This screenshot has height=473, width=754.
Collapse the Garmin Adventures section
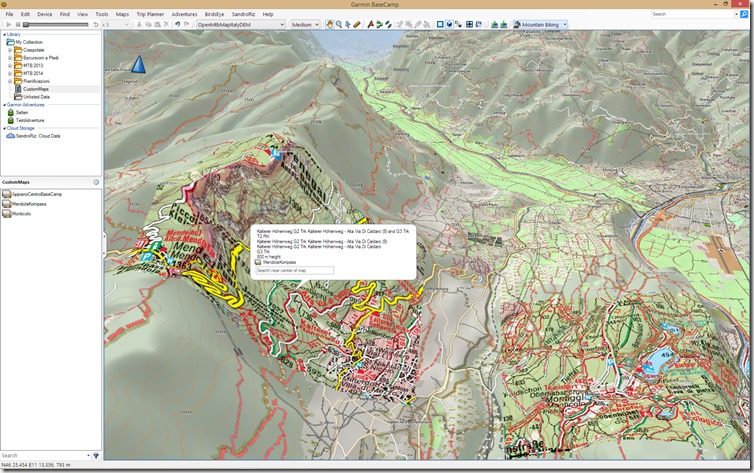point(4,105)
